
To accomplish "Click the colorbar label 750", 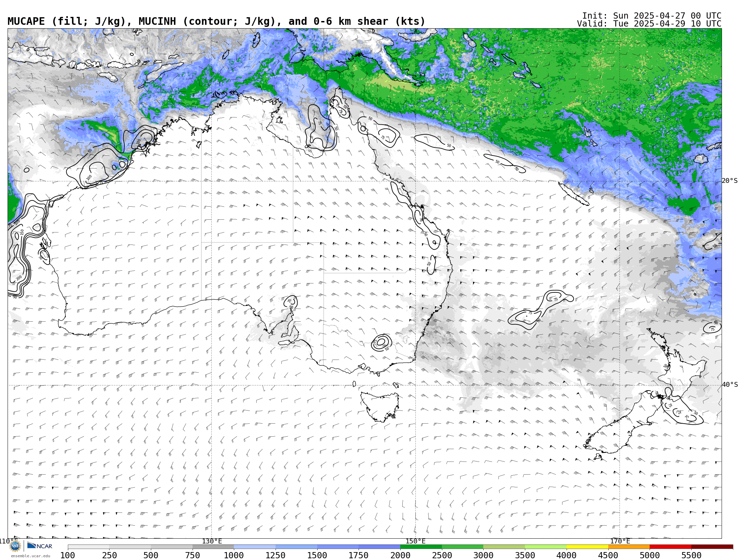I will pos(193,555).
